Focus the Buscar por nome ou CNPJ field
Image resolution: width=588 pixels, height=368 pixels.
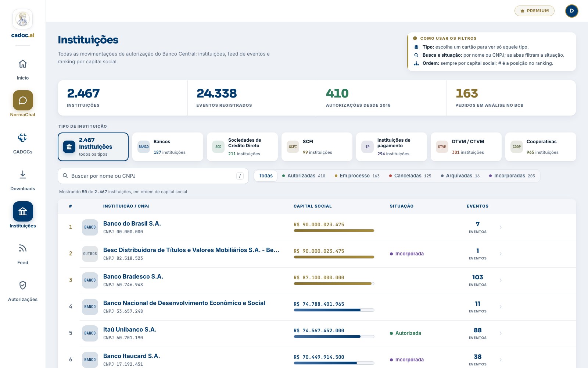pyautogui.click(x=153, y=176)
